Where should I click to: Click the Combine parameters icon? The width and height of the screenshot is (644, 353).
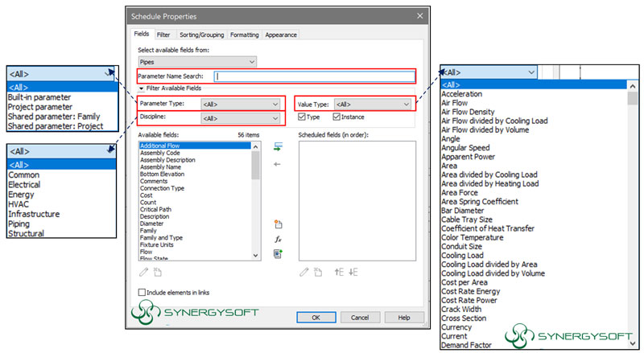(278, 253)
